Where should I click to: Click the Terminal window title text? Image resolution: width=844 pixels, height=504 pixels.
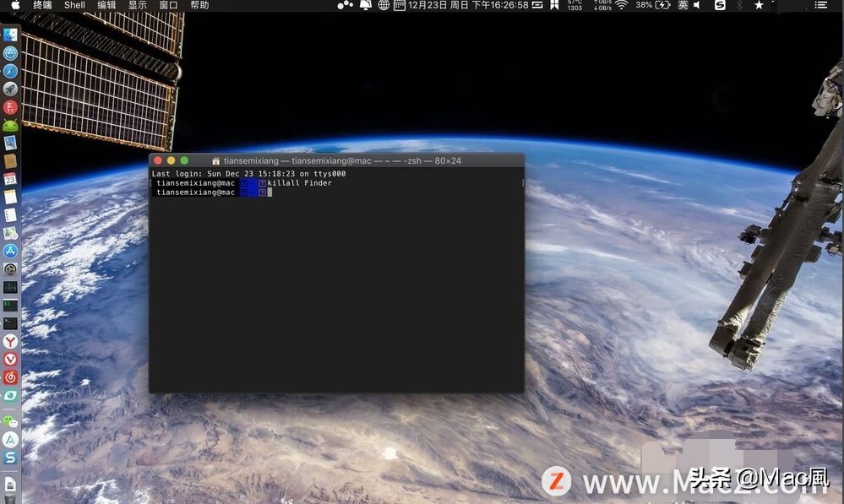point(342,161)
